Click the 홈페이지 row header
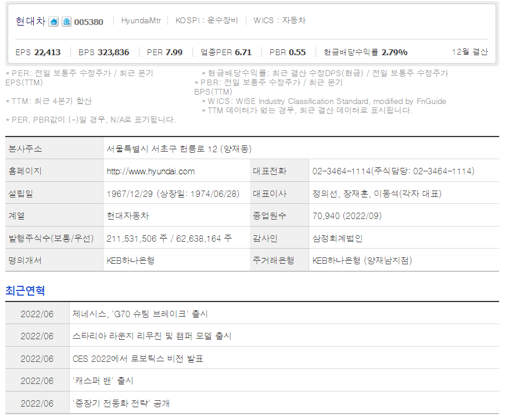The image size is (509, 420). click(54, 171)
